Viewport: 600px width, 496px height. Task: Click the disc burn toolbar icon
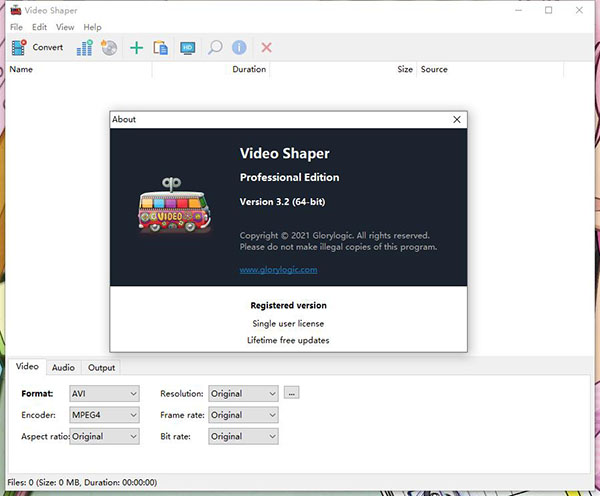click(x=109, y=47)
